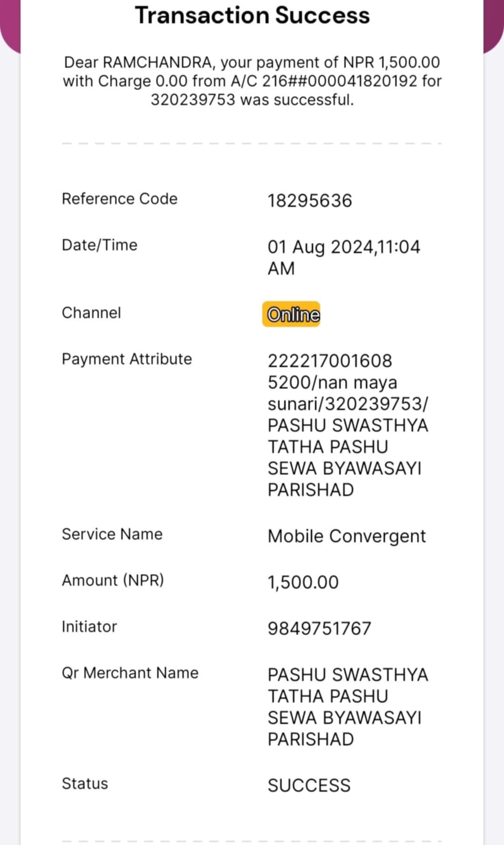The height and width of the screenshot is (845, 504).
Task: Select the Qr Merchant Name value text
Action: pos(348,707)
